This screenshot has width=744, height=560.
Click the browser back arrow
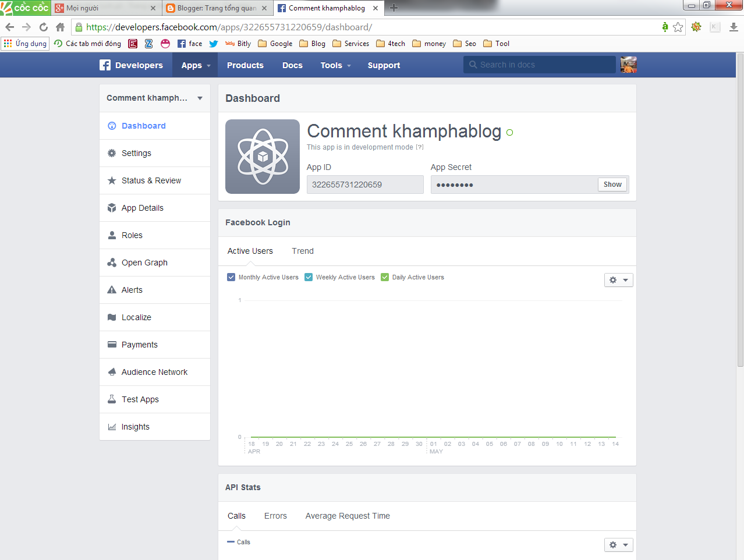10,27
